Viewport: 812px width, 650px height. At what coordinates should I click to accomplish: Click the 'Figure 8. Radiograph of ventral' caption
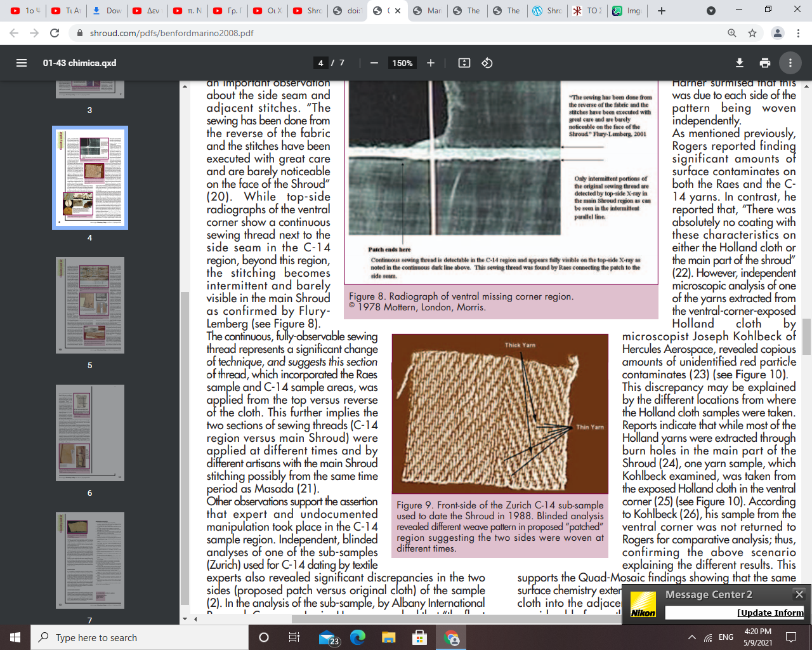tap(461, 296)
